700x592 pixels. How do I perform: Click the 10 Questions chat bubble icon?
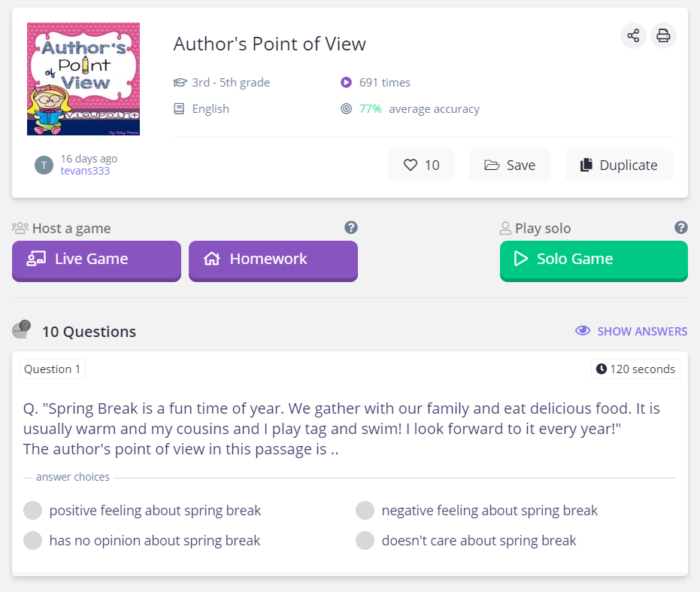tap(21, 329)
